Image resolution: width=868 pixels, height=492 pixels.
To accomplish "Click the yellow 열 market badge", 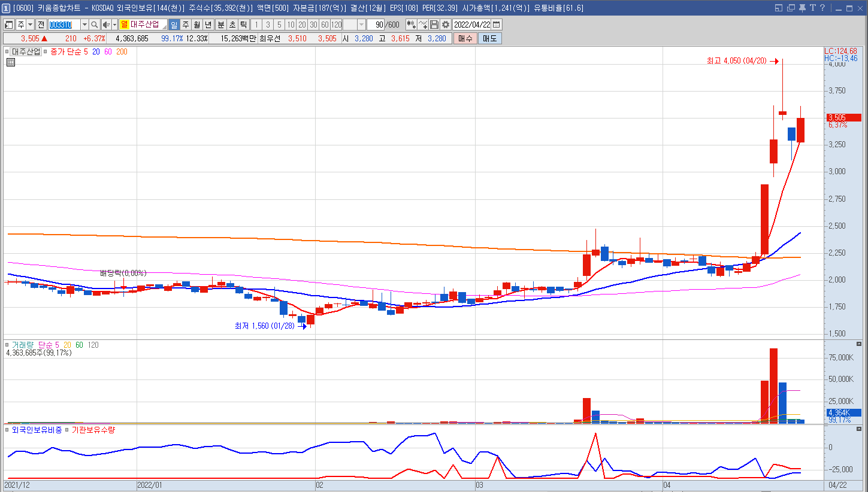I will tap(124, 25).
